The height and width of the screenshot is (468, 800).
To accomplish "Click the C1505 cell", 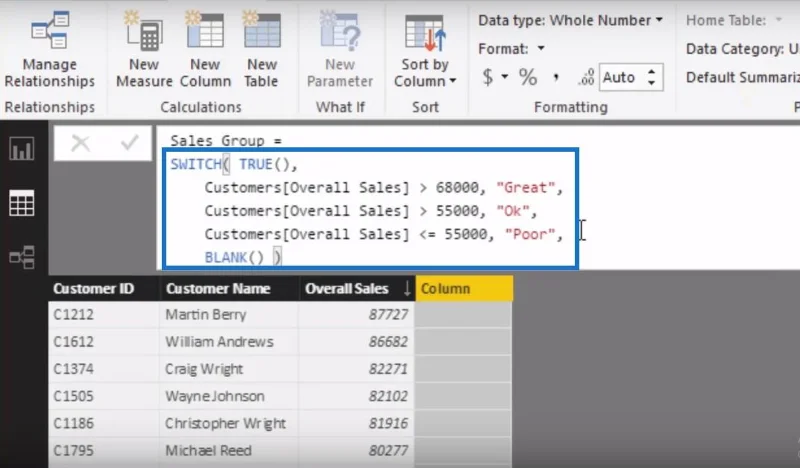I will tap(104, 396).
